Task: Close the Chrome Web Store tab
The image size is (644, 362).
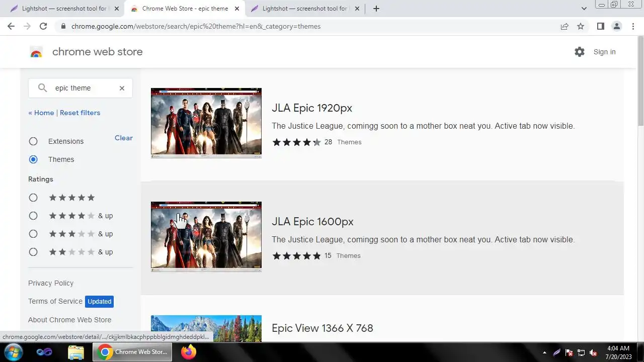Action: 237,9
